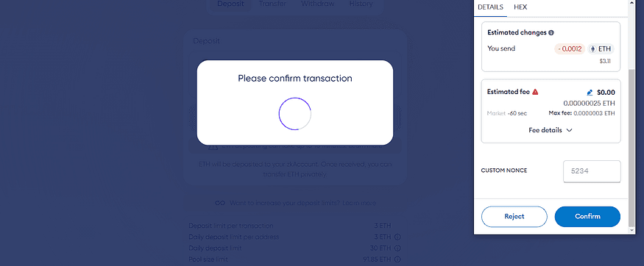Click info icon next to Daily deposit limit per address
This screenshot has width=644, height=266.
[397, 237]
